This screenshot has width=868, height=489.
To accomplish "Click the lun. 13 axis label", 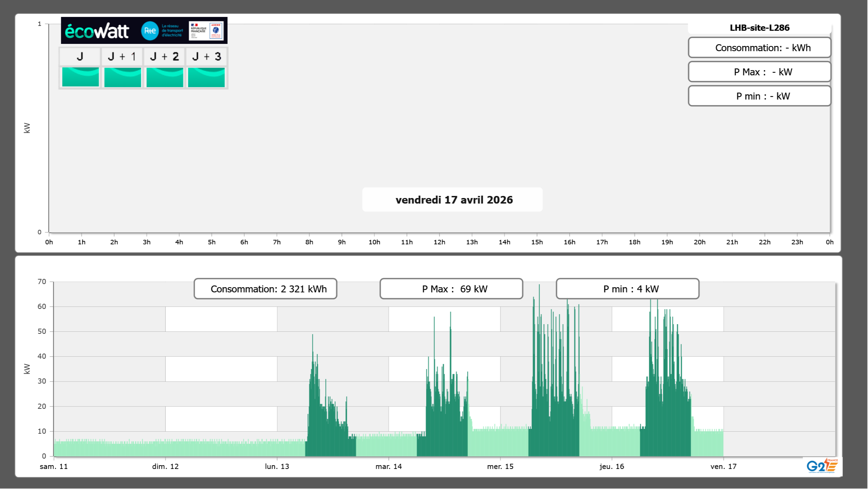I will click(x=277, y=467).
